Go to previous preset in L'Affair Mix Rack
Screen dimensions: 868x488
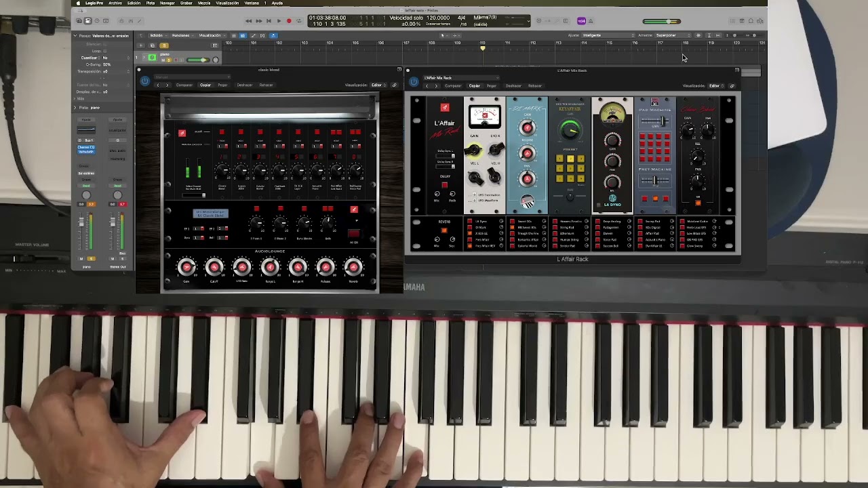(x=427, y=85)
